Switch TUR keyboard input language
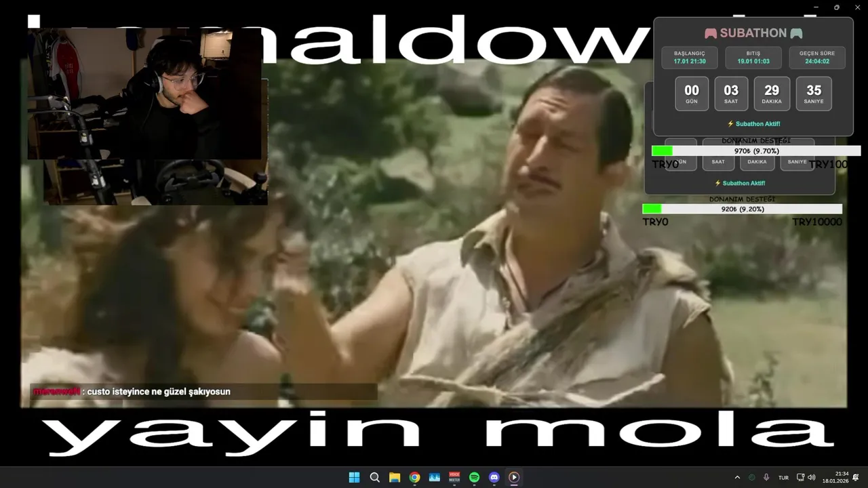This screenshot has width=868, height=488. click(x=783, y=478)
